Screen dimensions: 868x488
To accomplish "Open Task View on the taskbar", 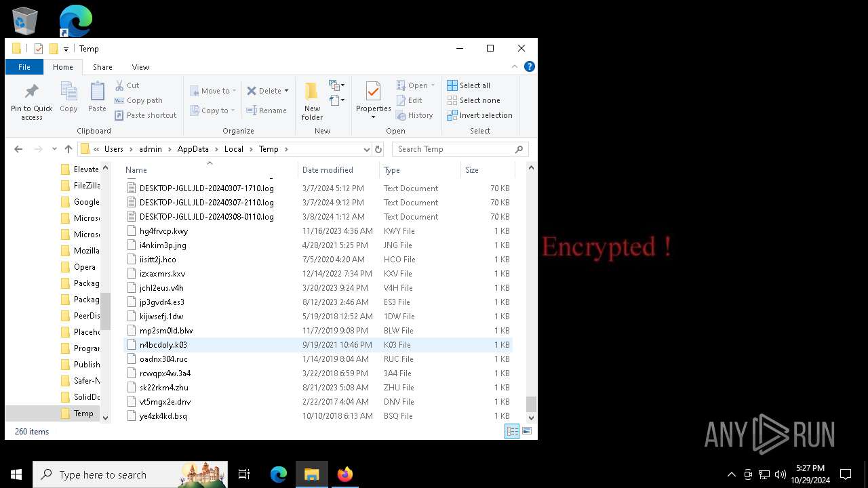I will click(244, 474).
